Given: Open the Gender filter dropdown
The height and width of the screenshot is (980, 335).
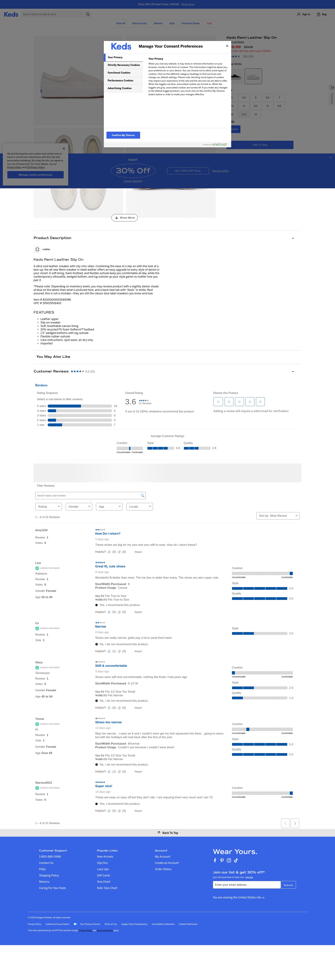Looking at the screenshot, I should 79,507.
